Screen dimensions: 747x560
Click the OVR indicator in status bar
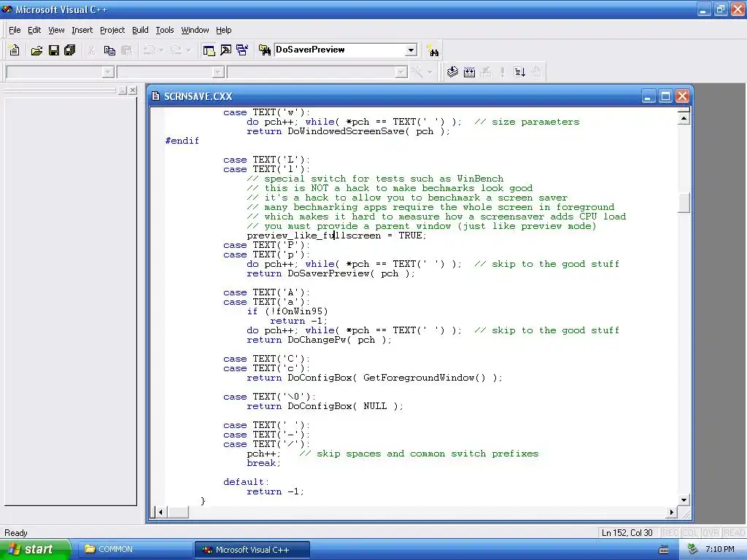709,533
